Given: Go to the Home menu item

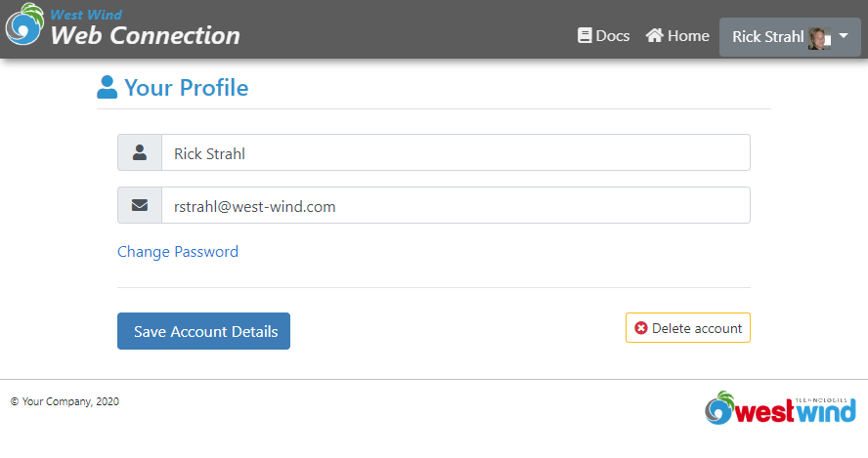Looking at the screenshot, I should (677, 35).
